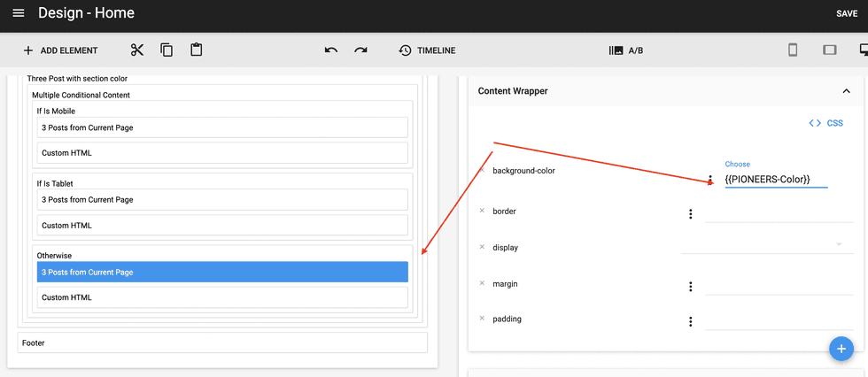Open options menu for padding property

690,321
